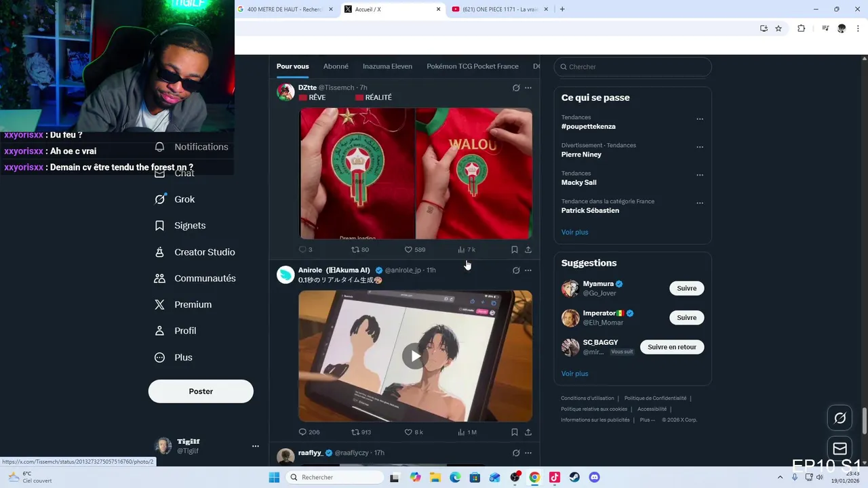Click the Poster button
Viewport: 868px width, 488px height.
201,391
